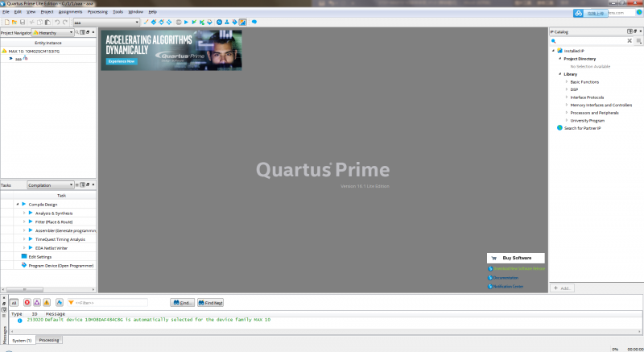644x352 pixels.
Task: Expand Processors and Peripherals category
Action: (x=567, y=113)
